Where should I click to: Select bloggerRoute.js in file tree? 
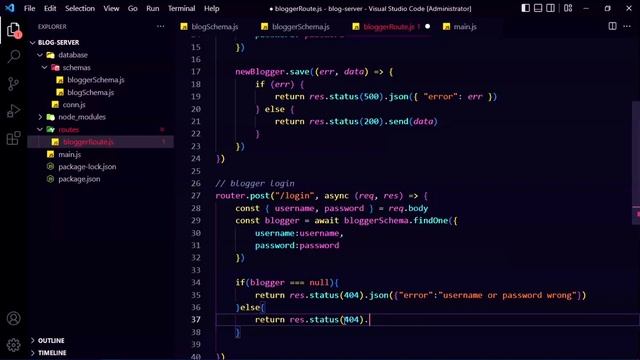point(88,142)
